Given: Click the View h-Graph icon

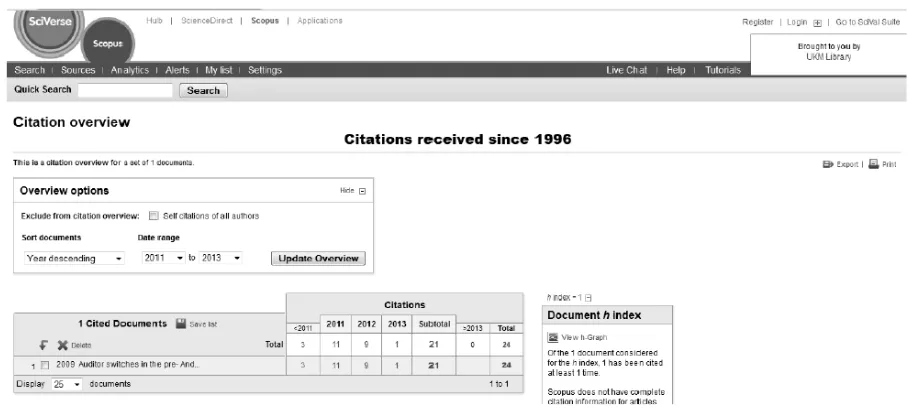Looking at the screenshot, I should tap(553, 337).
